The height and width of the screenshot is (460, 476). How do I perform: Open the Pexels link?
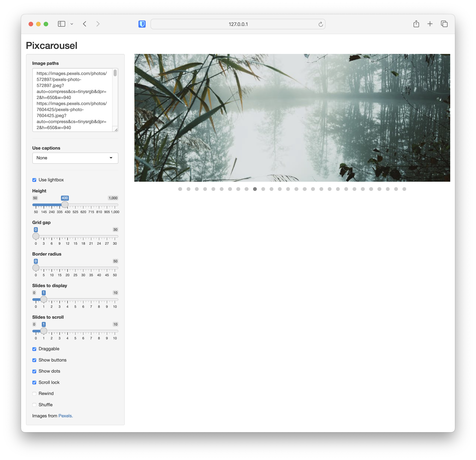[x=65, y=416]
